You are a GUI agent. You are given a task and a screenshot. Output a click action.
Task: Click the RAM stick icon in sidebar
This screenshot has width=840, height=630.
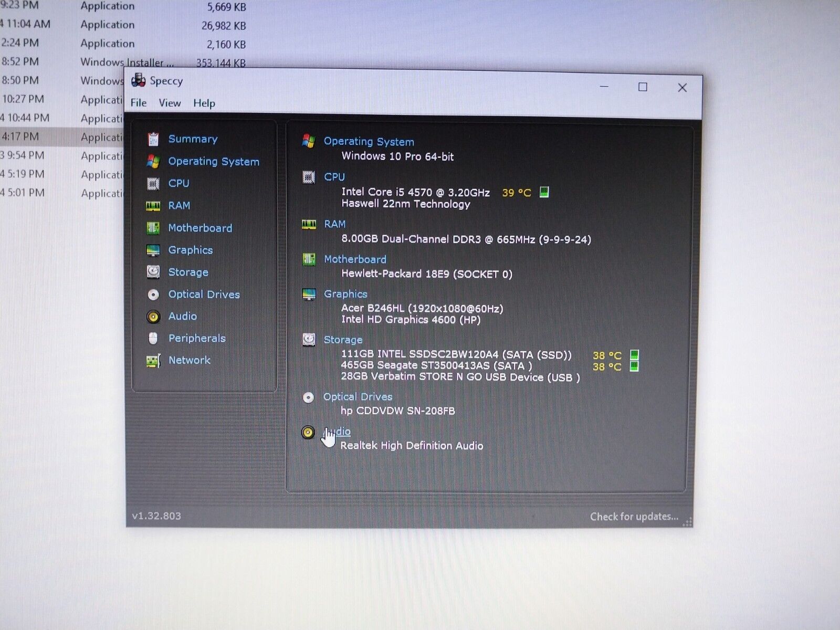(153, 206)
